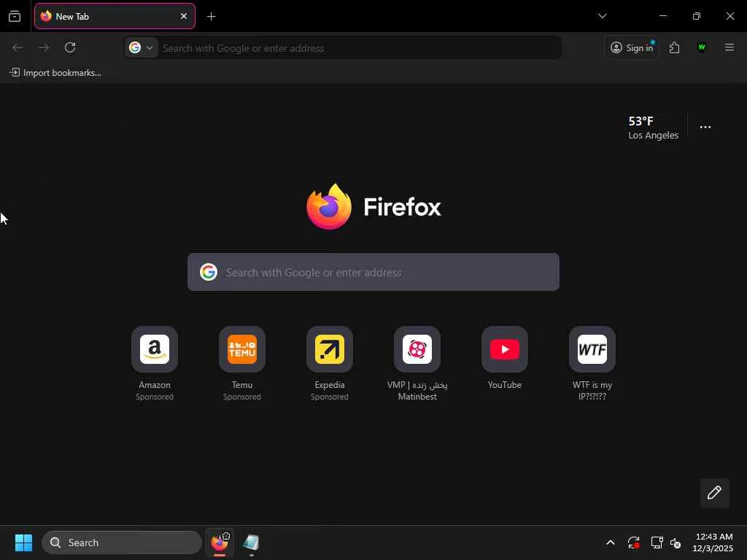Open the network status tray icon

coord(657,542)
